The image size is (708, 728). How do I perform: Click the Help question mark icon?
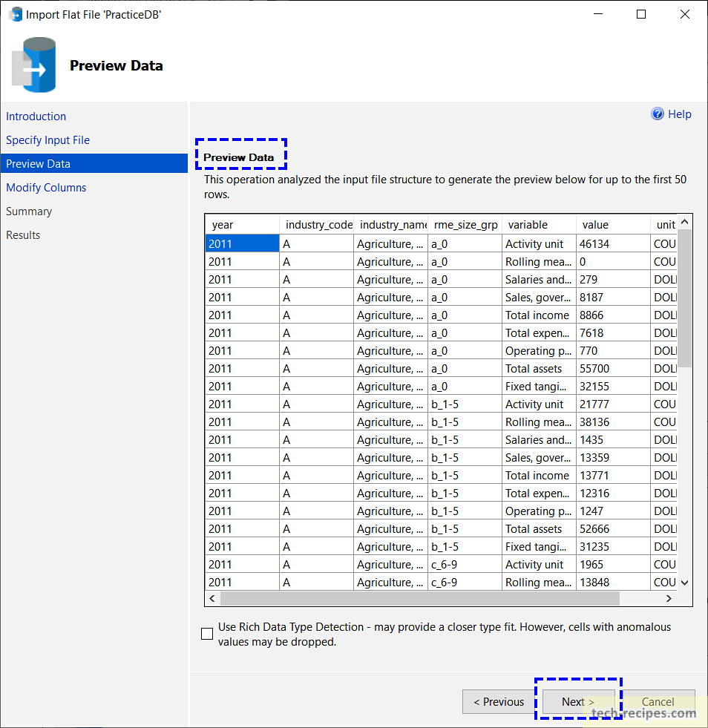[x=658, y=114]
